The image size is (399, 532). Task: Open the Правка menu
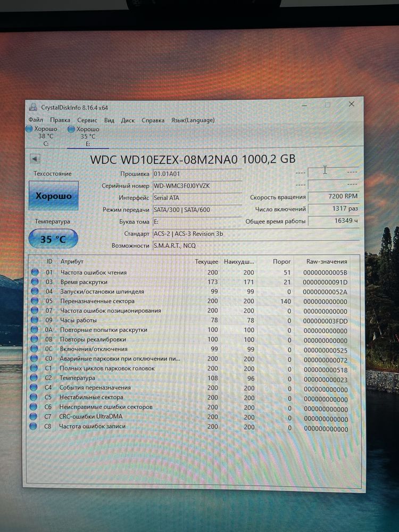[x=60, y=120]
